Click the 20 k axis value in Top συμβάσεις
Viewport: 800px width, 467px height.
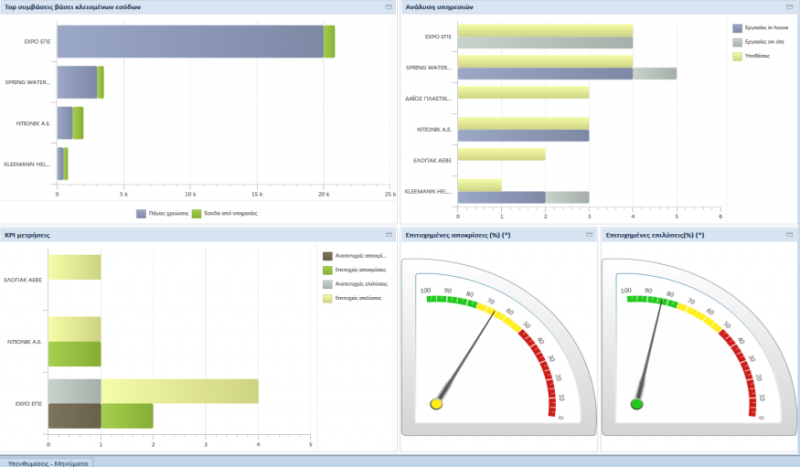click(x=324, y=194)
